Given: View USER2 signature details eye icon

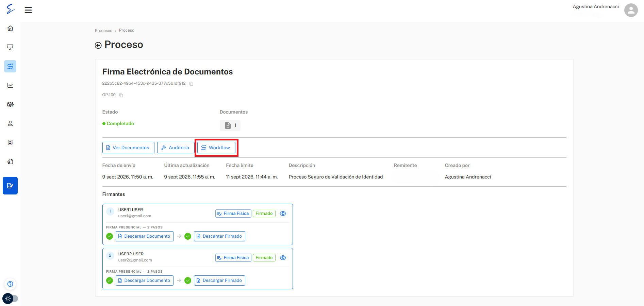Looking at the screenshot, I should (283, 258).
